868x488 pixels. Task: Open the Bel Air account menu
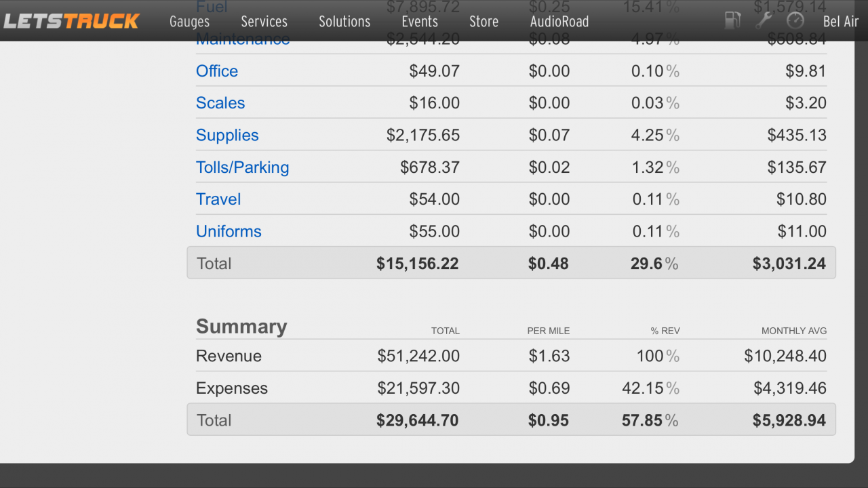click(x=841, y=22)
